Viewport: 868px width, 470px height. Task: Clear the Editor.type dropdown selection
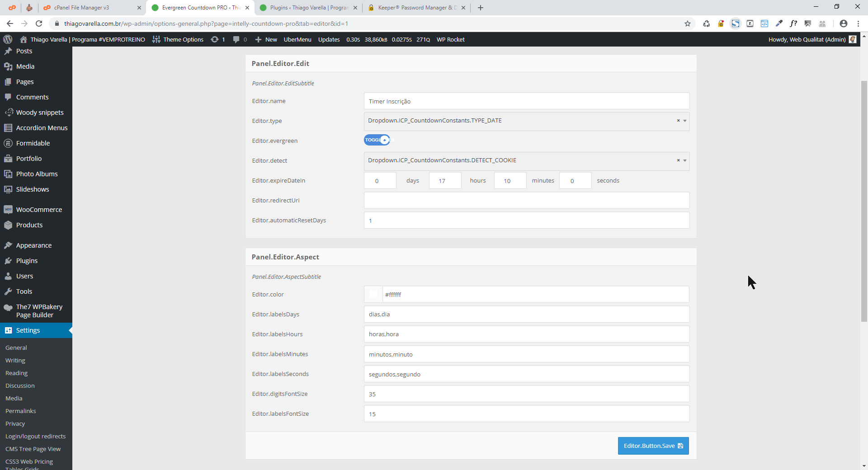tap(678, 121)
